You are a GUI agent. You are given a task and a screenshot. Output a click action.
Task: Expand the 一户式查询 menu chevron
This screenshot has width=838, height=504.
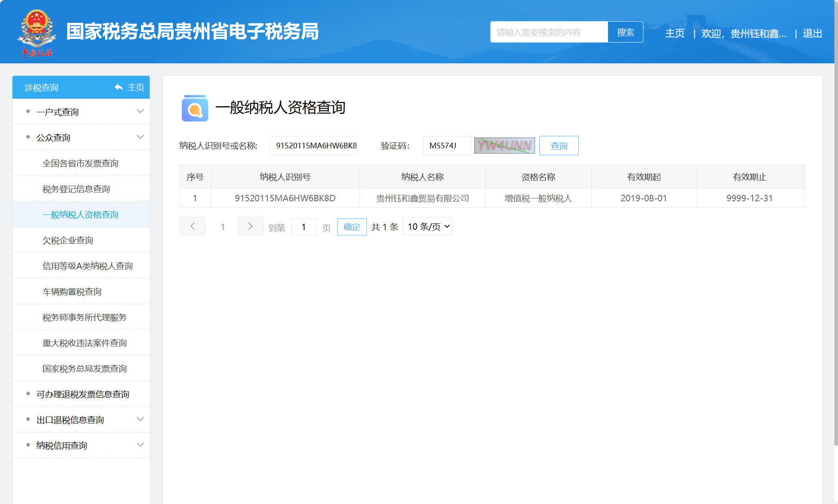point(140,111)
